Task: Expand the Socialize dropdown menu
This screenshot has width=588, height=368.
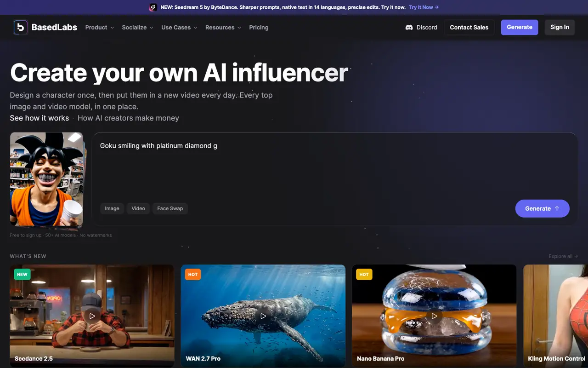Action: 138,28
